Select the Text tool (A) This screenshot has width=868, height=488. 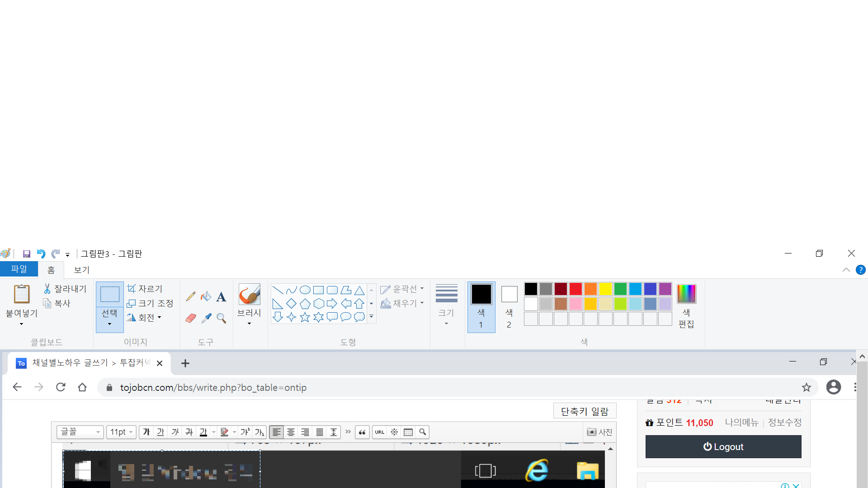221,297
